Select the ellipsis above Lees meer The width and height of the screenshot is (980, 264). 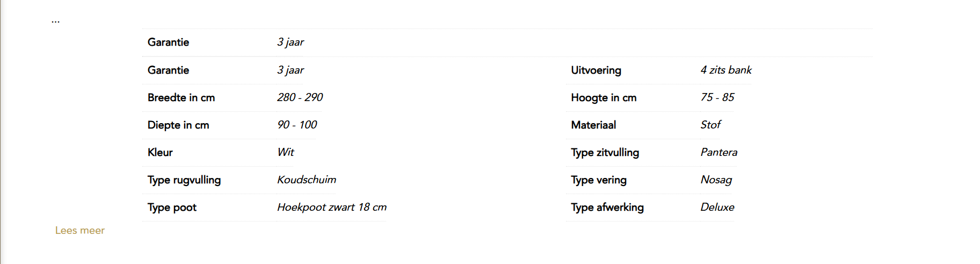pos(56,22)
